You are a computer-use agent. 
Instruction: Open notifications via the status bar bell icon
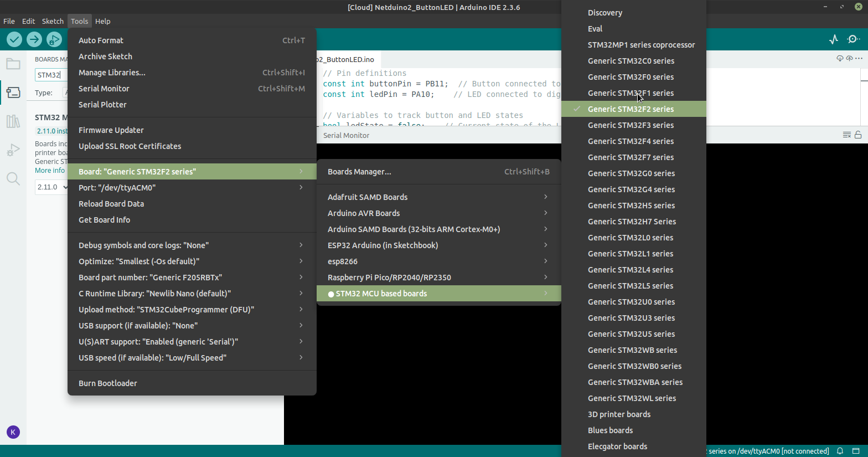point(840,451)
